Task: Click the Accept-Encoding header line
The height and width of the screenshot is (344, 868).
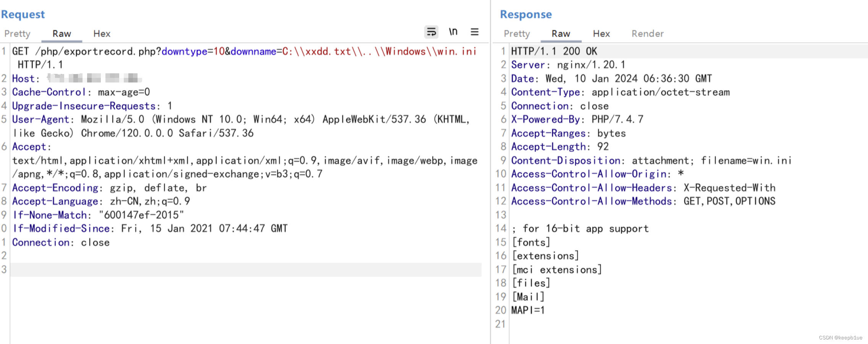Action: click(x=109, y=188)
